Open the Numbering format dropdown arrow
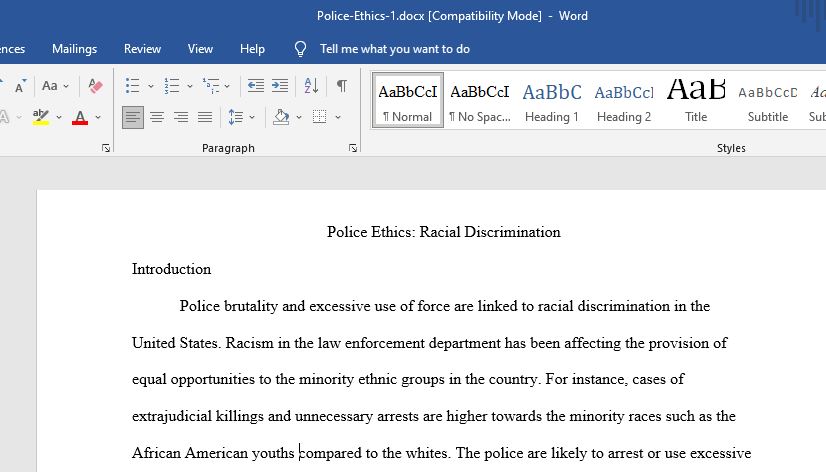The height and width of the screenshot is (472, 826). click(x=190, y=86)
